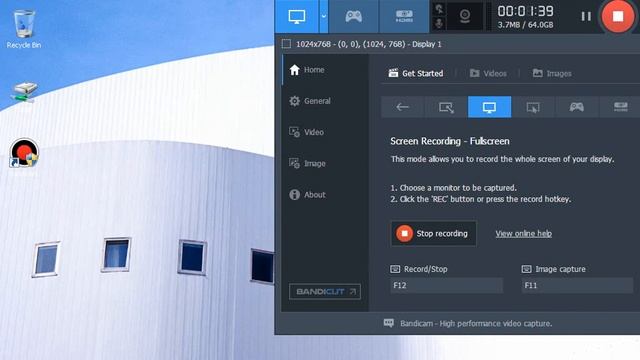Select HDMI device mode in tab row
640x360 pixels.
(x=620, y=107)
